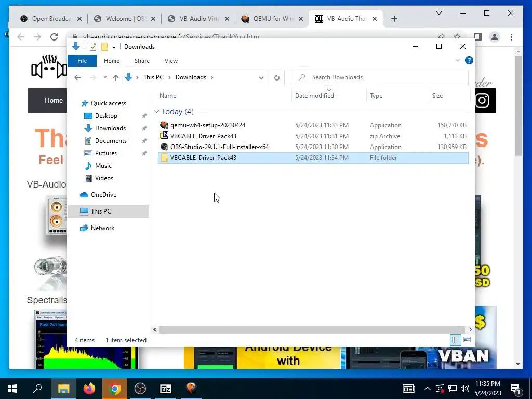Open a new Chrome tab

[394, 19]
